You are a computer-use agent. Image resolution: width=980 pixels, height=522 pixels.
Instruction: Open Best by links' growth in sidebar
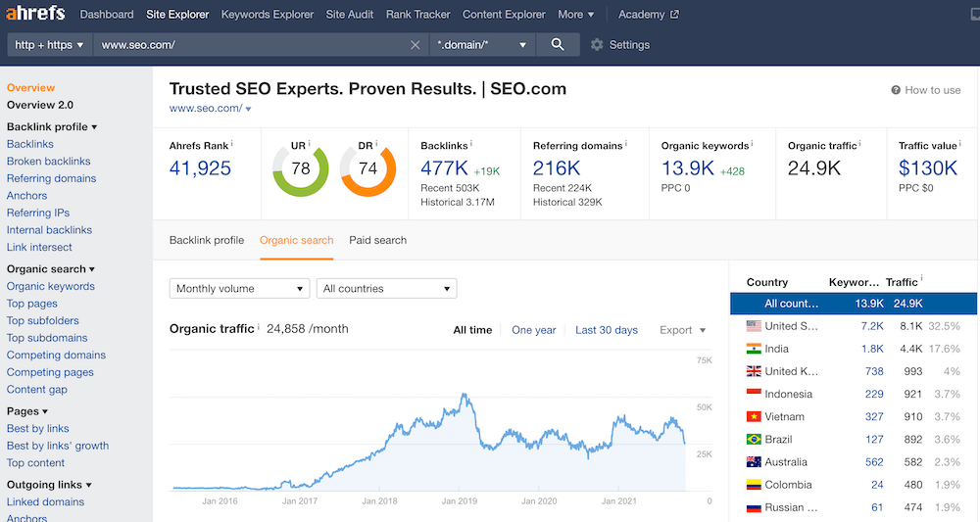tap(58, 446)
